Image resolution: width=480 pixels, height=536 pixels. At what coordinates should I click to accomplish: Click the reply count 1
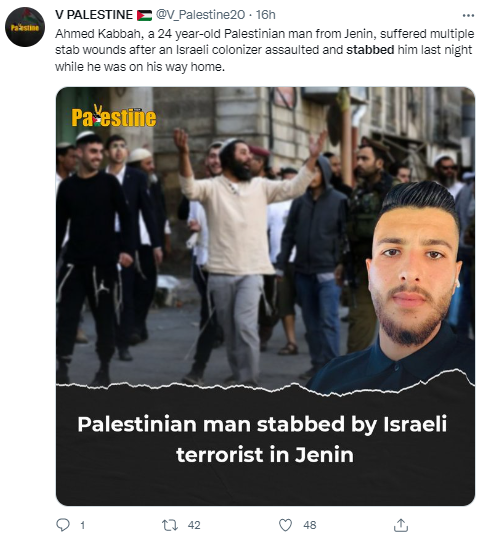coord(82,525)
